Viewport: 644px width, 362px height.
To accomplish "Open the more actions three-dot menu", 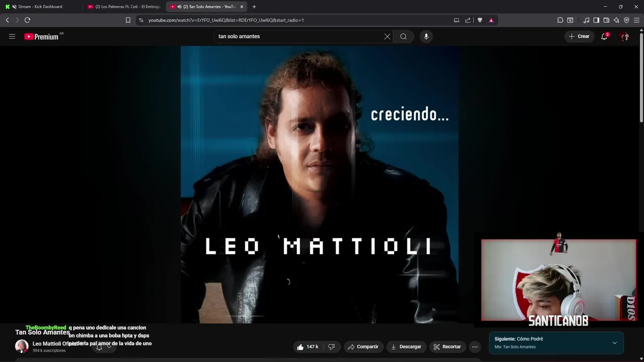I will (475, 346).
